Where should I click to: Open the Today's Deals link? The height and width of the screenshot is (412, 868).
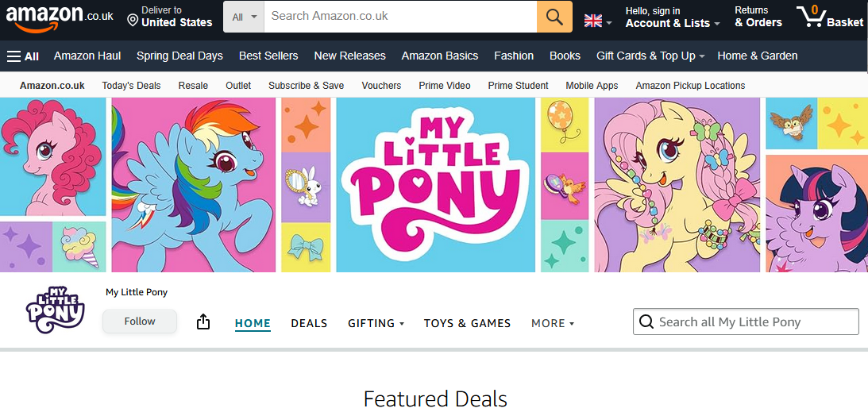[131, 86]
